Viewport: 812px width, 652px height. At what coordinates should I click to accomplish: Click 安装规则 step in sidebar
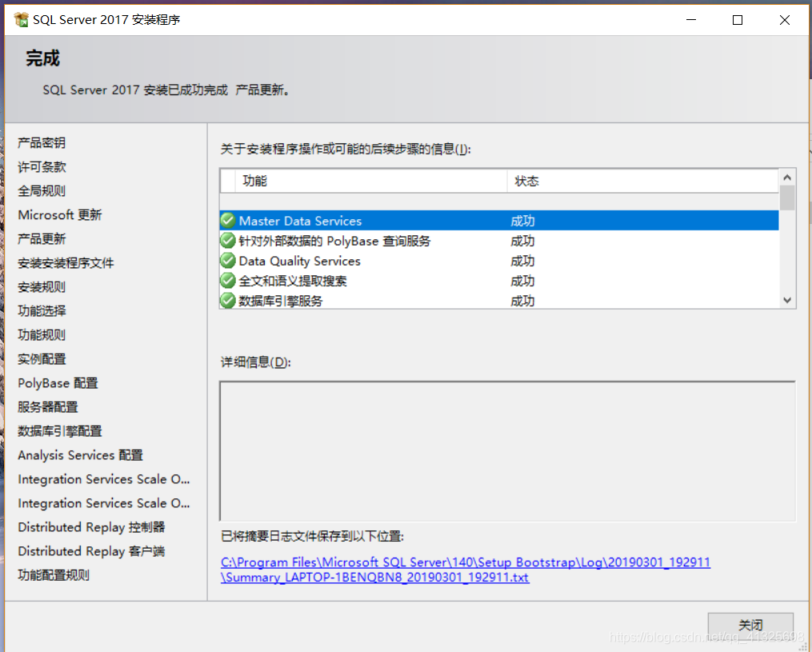[x=42, y=287]
